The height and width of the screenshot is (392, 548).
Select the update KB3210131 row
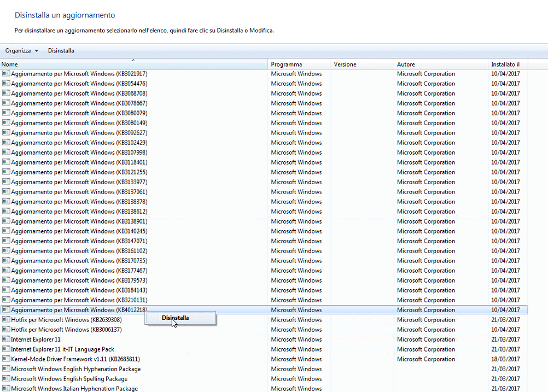pos(264,300)
